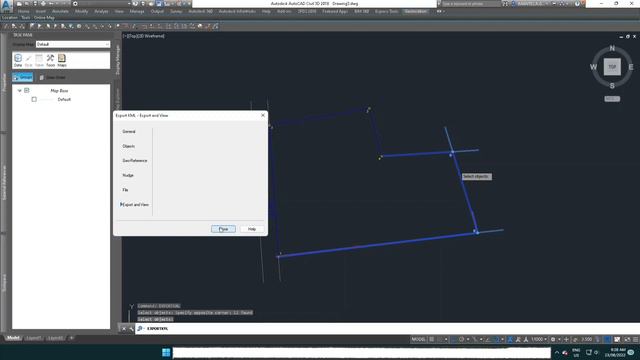Click the status bar customization menu icon

pos(635,340)
